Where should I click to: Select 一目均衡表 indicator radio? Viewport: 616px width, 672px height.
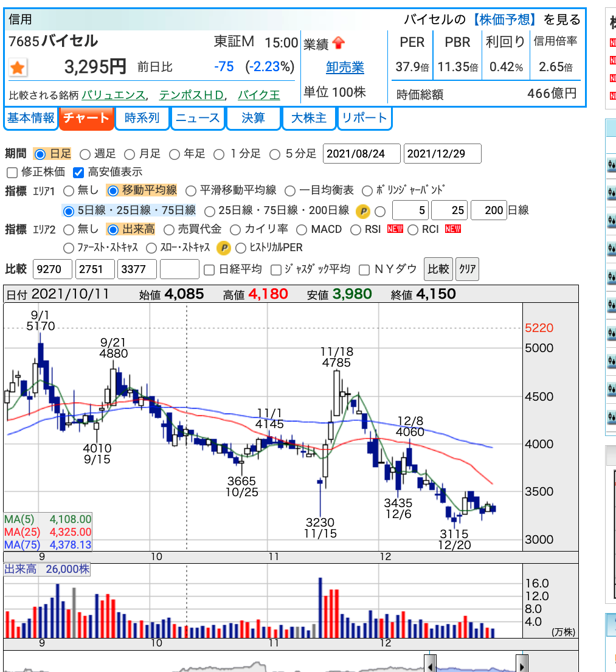click(290, 191)
